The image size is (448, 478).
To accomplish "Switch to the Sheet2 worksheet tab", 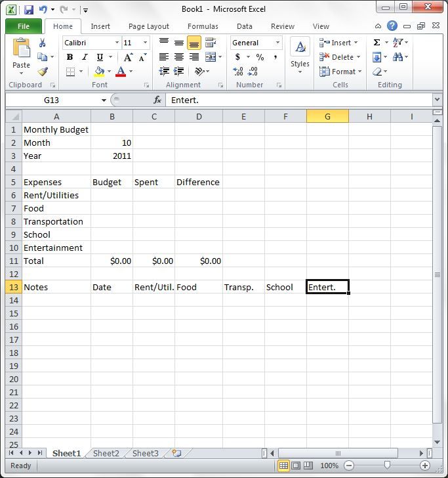I will point(106,453).
